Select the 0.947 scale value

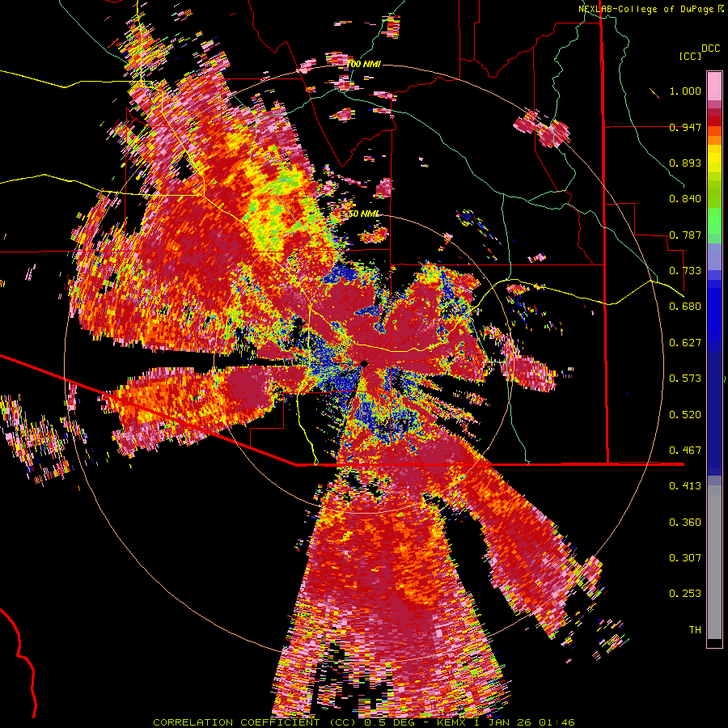click(x=685, y=127)
